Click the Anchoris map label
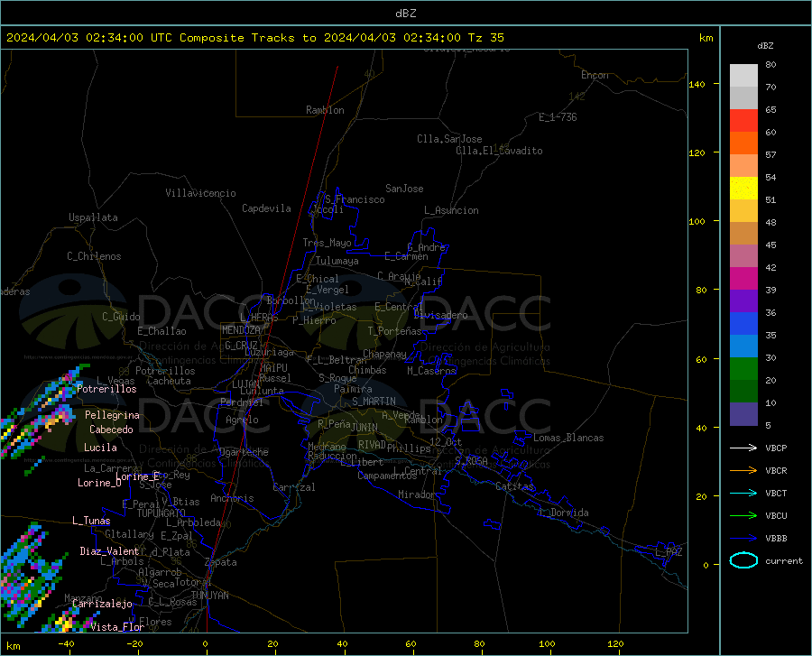This screenshot has height=656, width=812. [x=232, y=499]
